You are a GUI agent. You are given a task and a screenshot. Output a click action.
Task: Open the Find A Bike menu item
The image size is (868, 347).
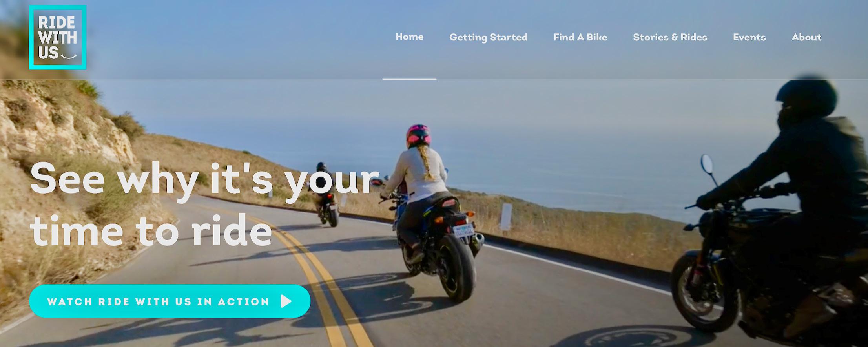point(580,37)
